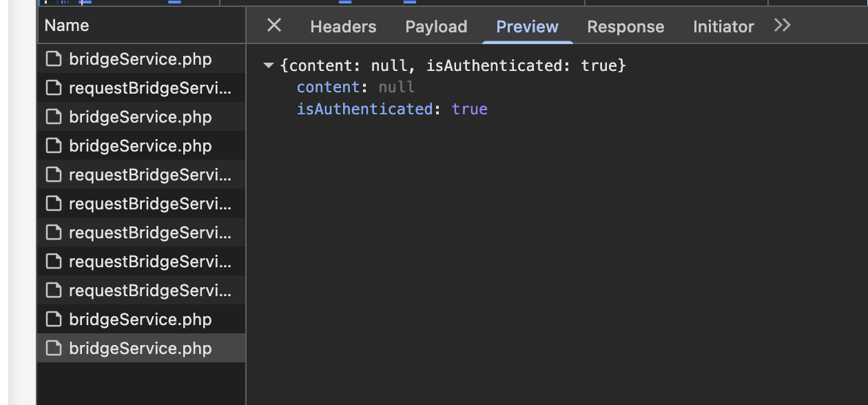
Task: Open the Initiator tab
Action: (x=723, y=27)
